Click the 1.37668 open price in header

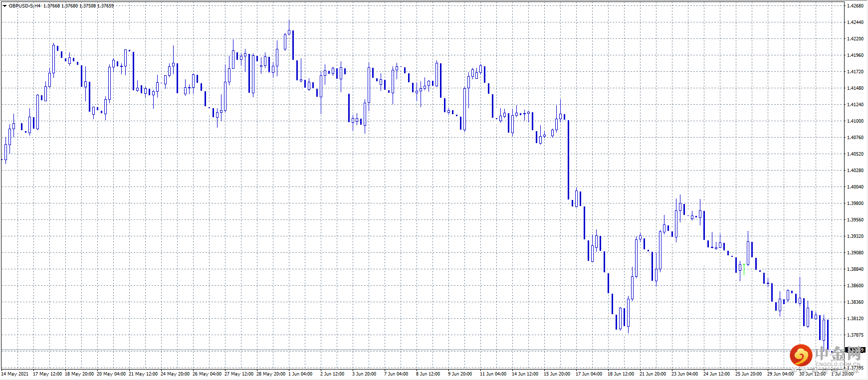pyautogui.click(x=51, y=6)
